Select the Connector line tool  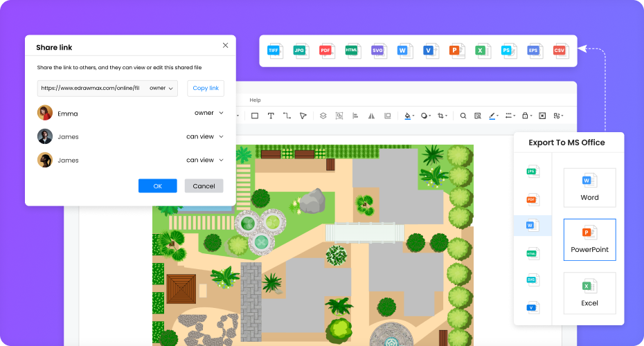click(x=287, y=116)
